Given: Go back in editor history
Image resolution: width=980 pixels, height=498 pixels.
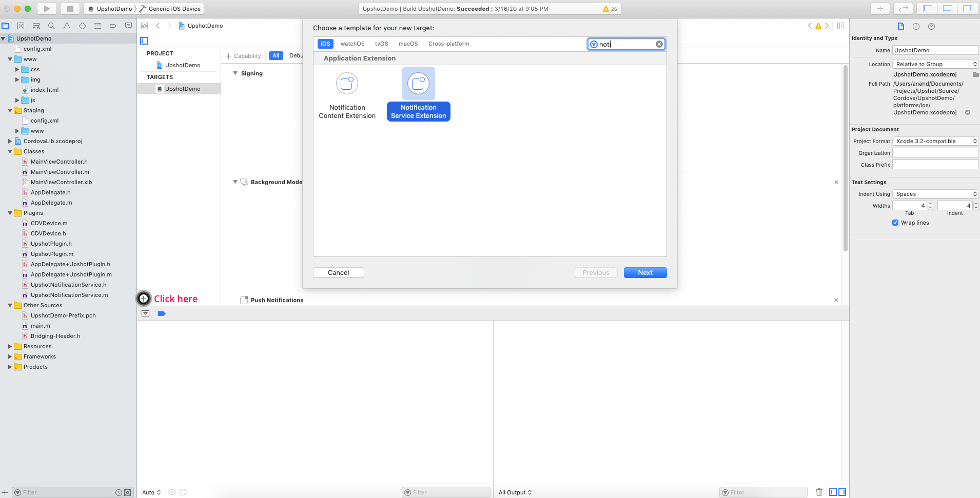Looking at the screenshot, I should (x=158, y=26).
